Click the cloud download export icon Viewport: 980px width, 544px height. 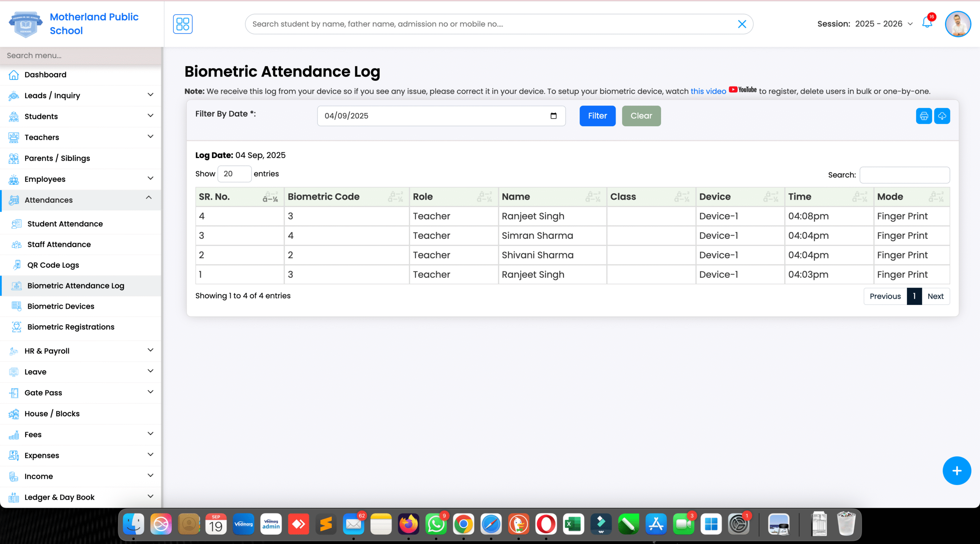click(942, 116)
